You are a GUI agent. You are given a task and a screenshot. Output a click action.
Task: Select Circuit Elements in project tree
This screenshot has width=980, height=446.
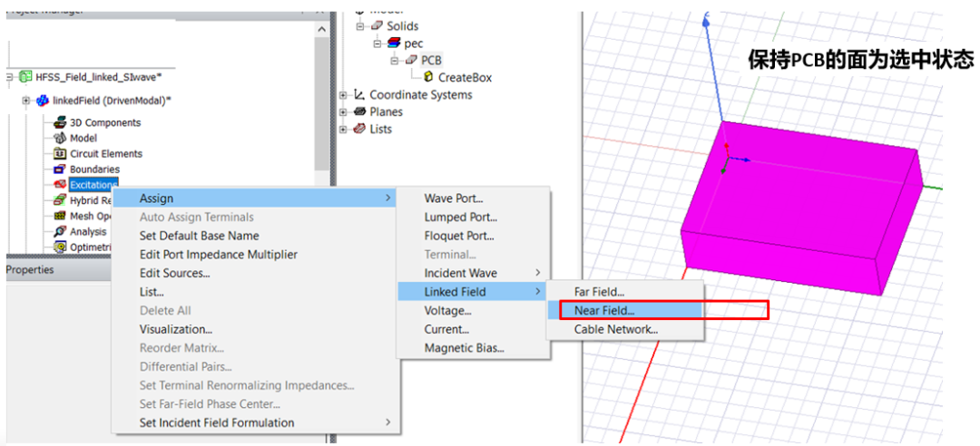pyautogui.click(x=106, y=154)
